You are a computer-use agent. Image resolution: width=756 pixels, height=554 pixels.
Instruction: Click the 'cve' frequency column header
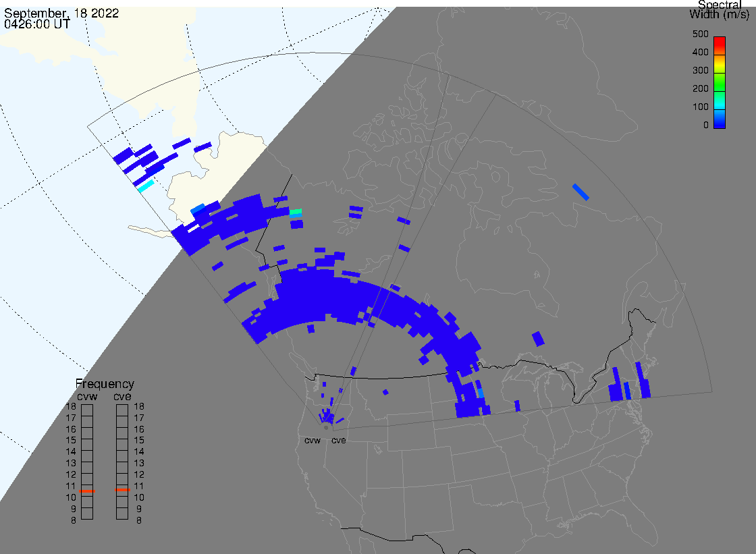(x=122, y=396)
